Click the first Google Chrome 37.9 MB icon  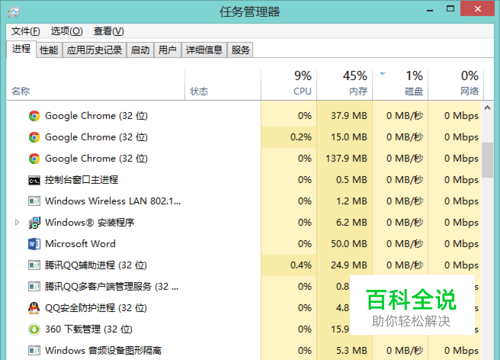34,116
